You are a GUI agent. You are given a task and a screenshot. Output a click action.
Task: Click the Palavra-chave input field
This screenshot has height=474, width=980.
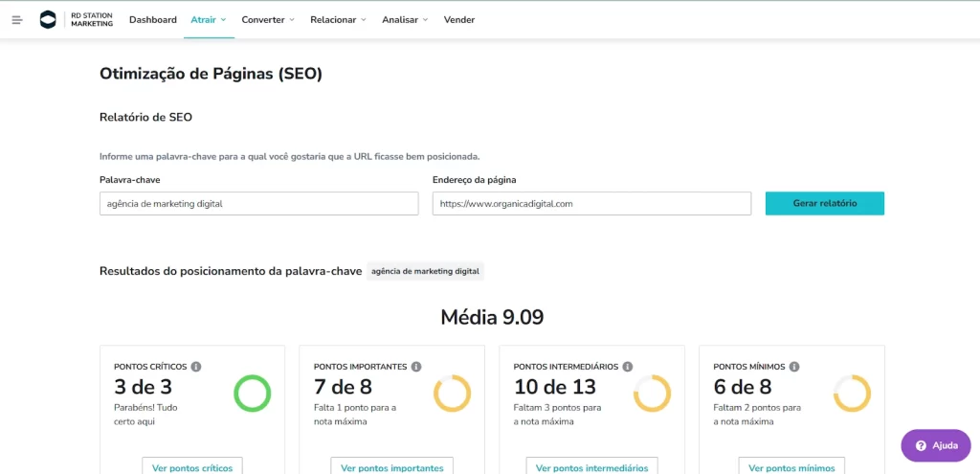(x=258, y=203)
